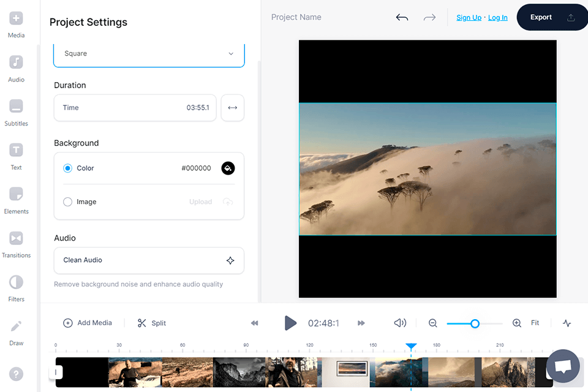Toggle audio waveform view icon
This screenshot has height=392, width=588.
(567, 323)
